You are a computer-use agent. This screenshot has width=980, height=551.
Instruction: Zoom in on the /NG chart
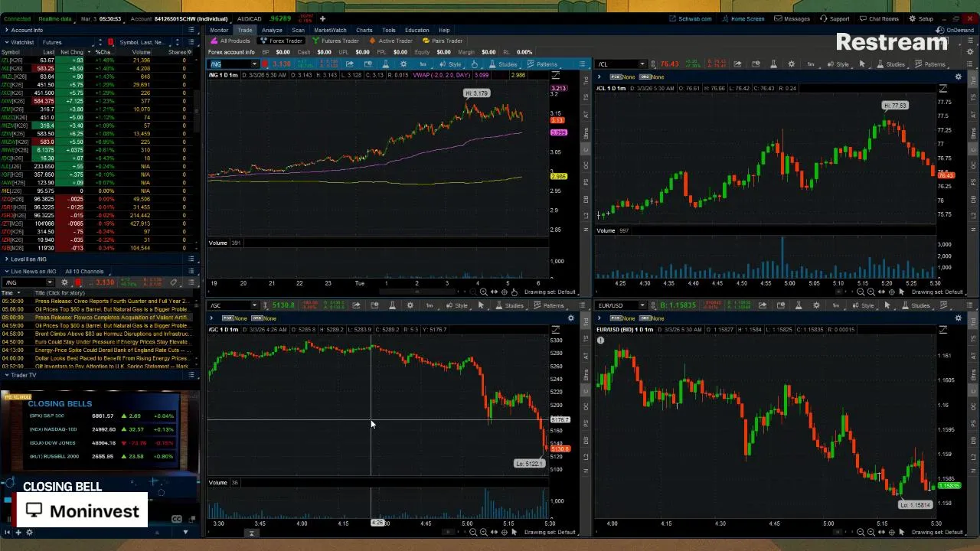[483, 292]
